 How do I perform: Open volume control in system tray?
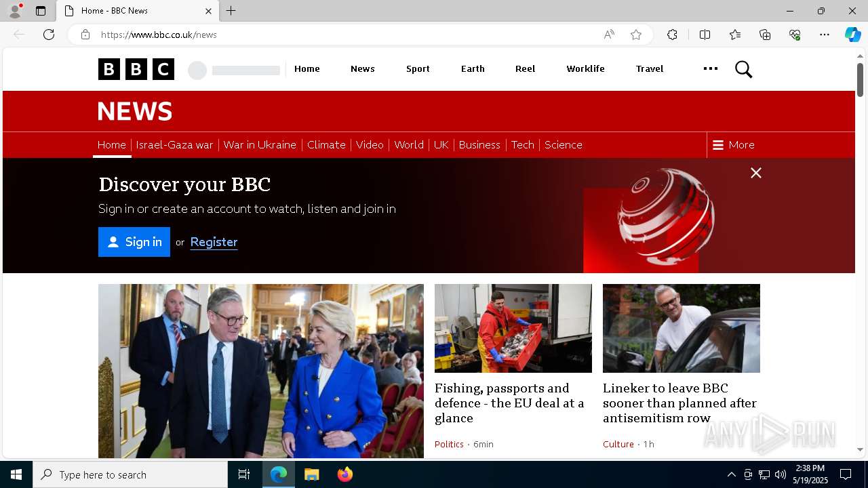(781, 474)
